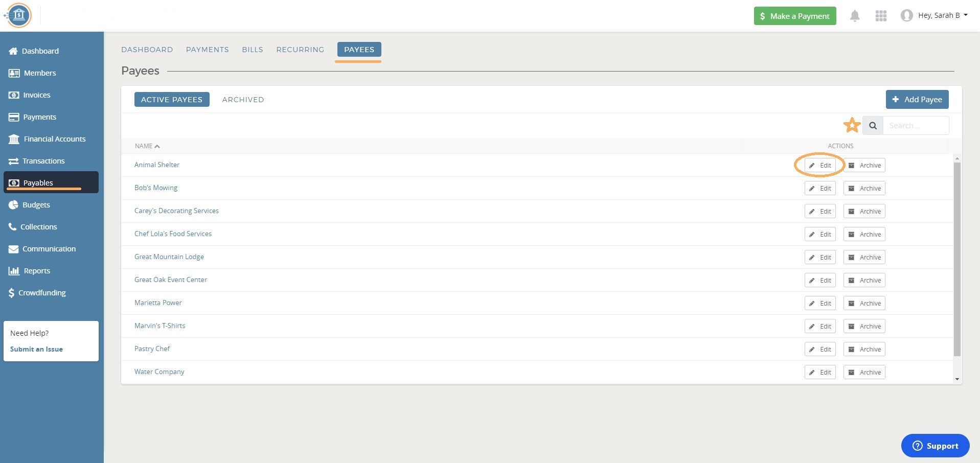Click the Make a Payment button

coord(794,16)
